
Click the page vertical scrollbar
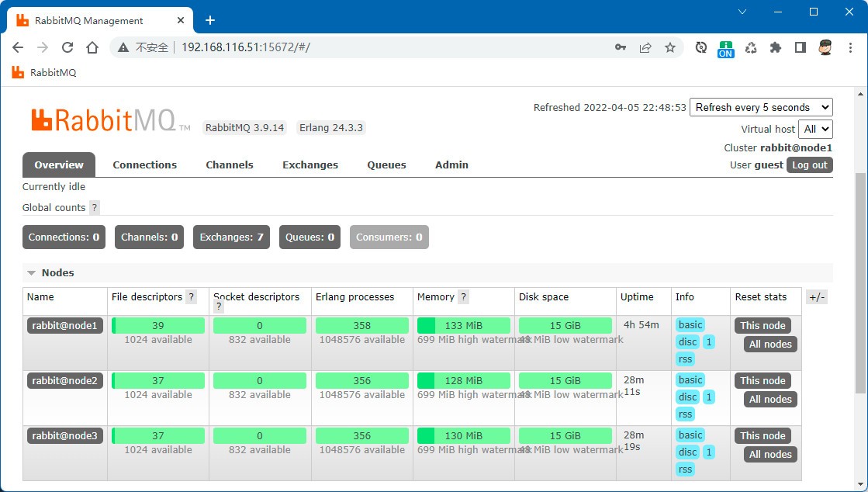(x=859, y=282)
